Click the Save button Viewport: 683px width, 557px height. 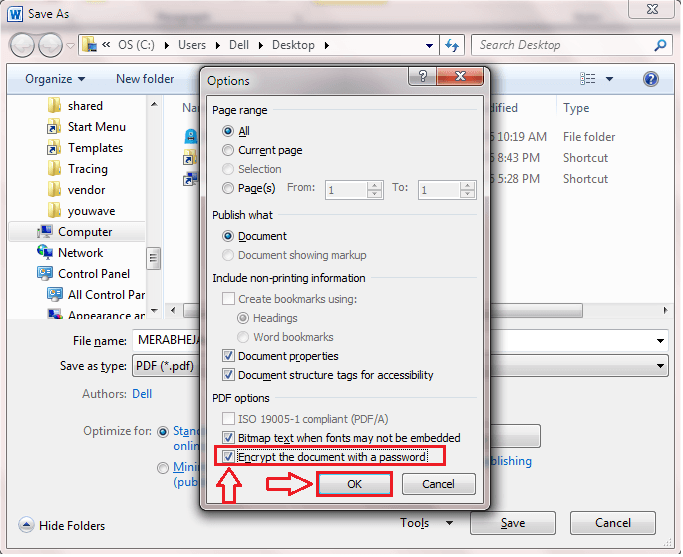tap(513, 523)
